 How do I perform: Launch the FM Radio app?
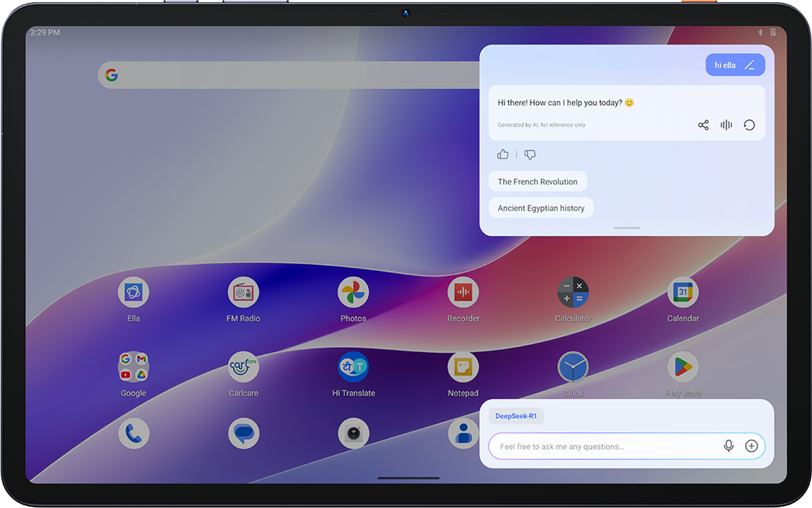[244, 292]
